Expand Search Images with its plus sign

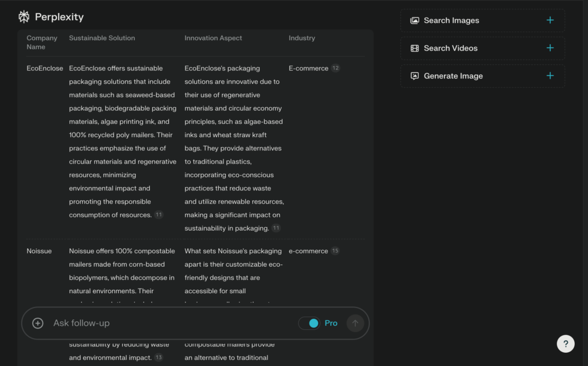(x=550, y=21)
